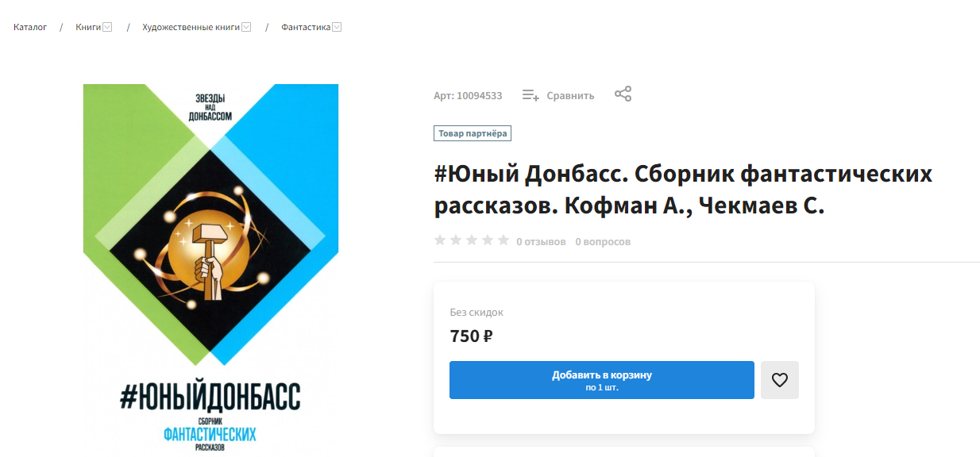Select the first rating star
Image resolution: width=980 pixels, height=457 pixels.
[x=440, y=240]
